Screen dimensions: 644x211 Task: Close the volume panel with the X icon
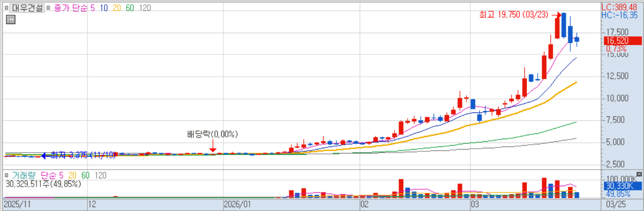pos(639,174)
